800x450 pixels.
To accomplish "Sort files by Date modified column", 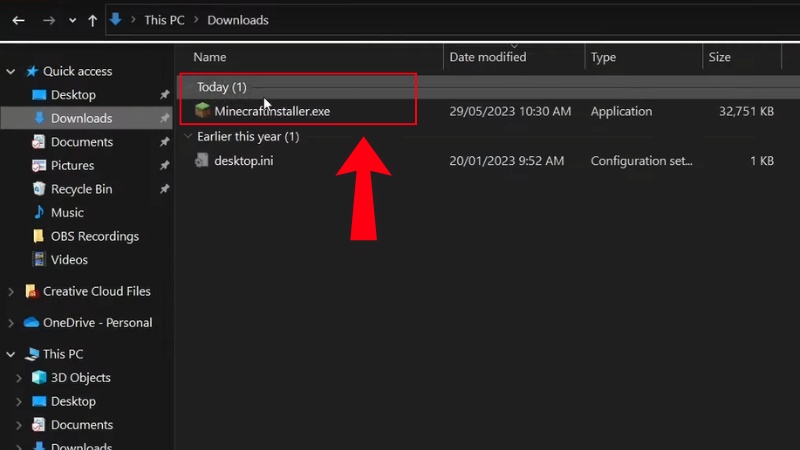I will [488, 57].
